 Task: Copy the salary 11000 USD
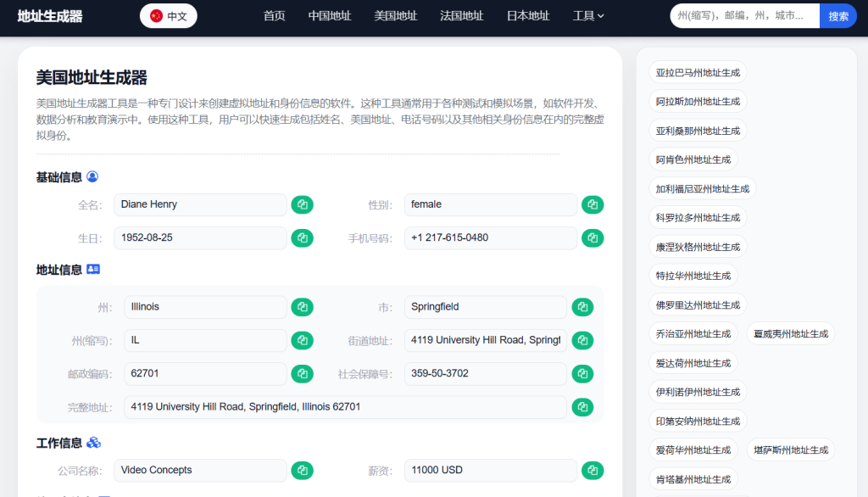click(x=593, y=470)
